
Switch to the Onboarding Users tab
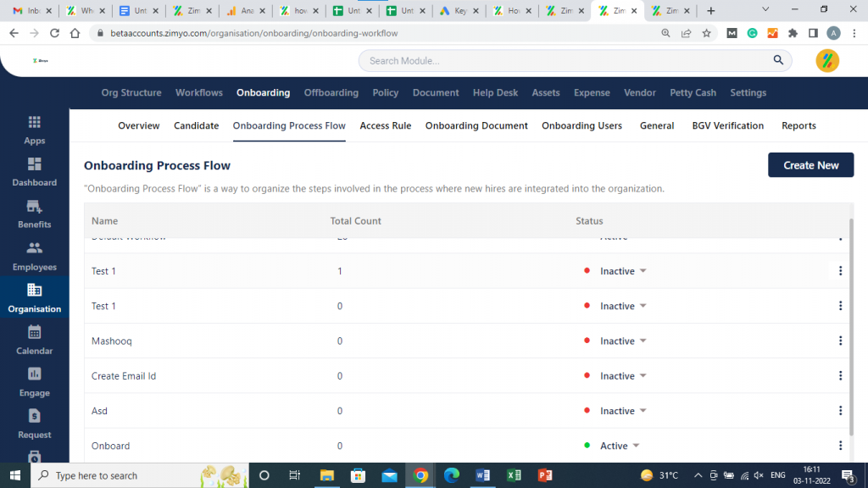[x=581, y=125]
